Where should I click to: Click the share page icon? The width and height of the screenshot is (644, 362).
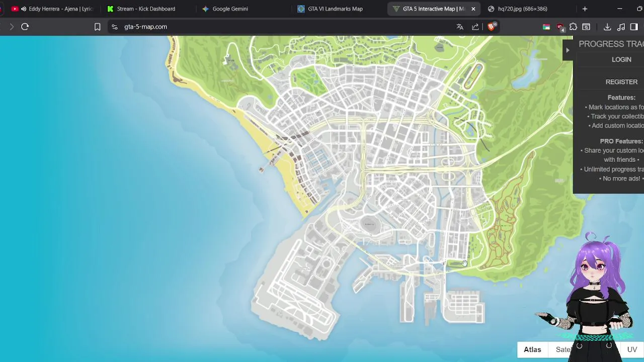point(475,27)
